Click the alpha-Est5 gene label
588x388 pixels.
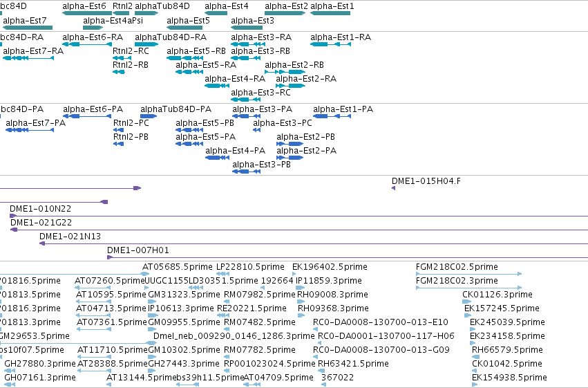(188, 21)
